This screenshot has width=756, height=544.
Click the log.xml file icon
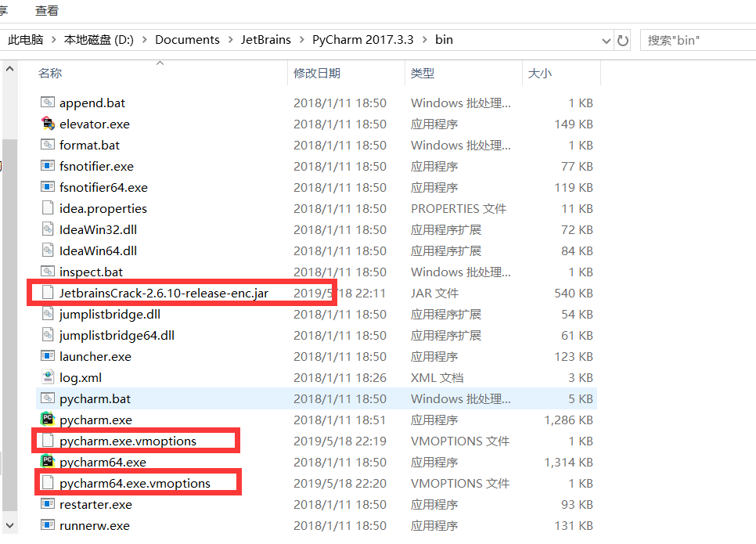tap(47, 377)
